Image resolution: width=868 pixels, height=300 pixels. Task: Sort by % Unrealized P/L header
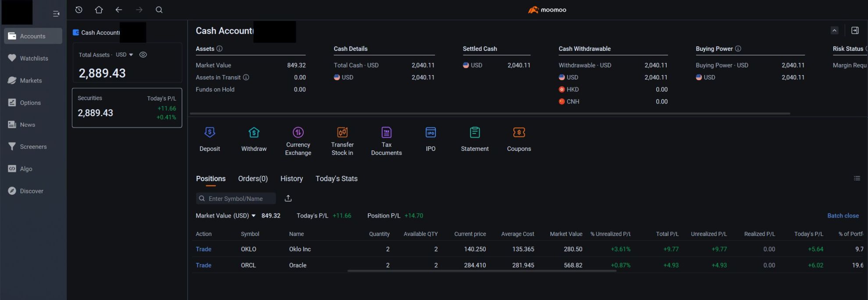[610, 234]
